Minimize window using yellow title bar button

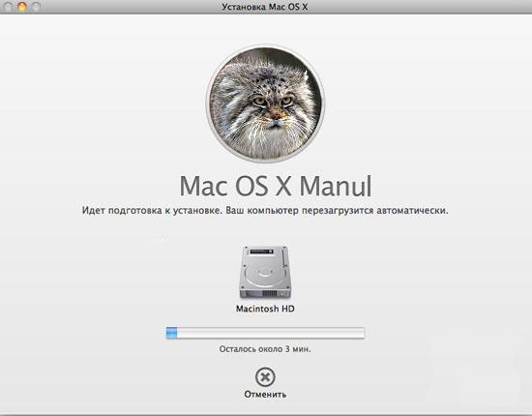22,7
